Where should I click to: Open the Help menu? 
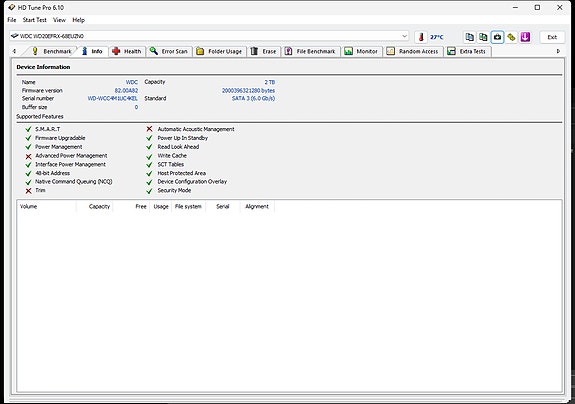78,20
